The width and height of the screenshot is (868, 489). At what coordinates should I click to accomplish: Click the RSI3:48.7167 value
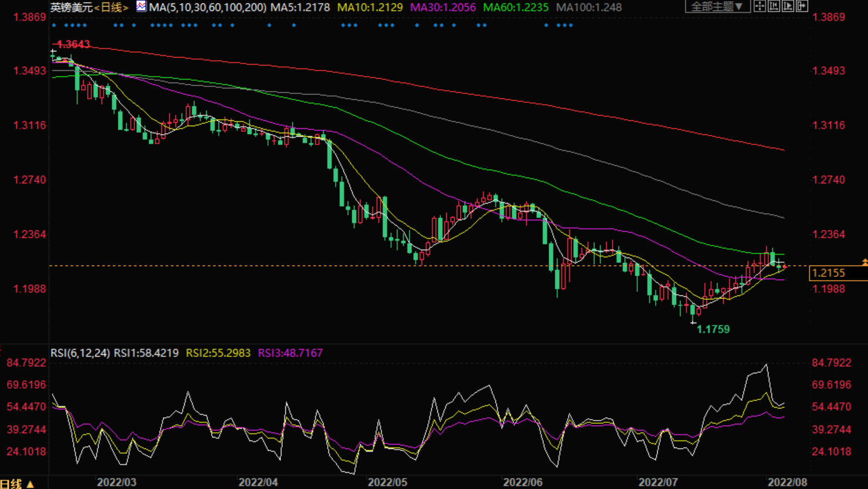(290, 353)
